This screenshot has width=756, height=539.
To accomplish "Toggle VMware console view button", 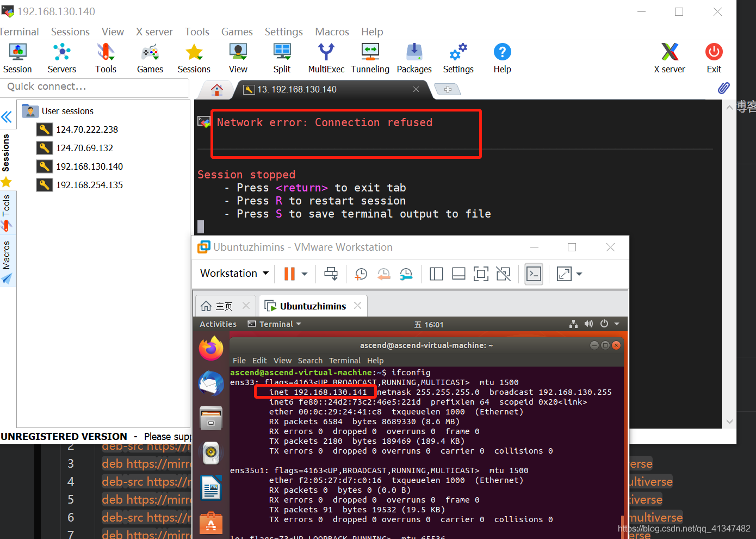I will pos(534,274).
